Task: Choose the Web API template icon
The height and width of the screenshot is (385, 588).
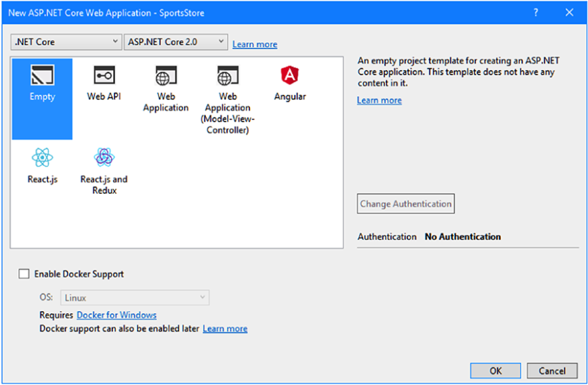Action: click(x=104, y=76)
